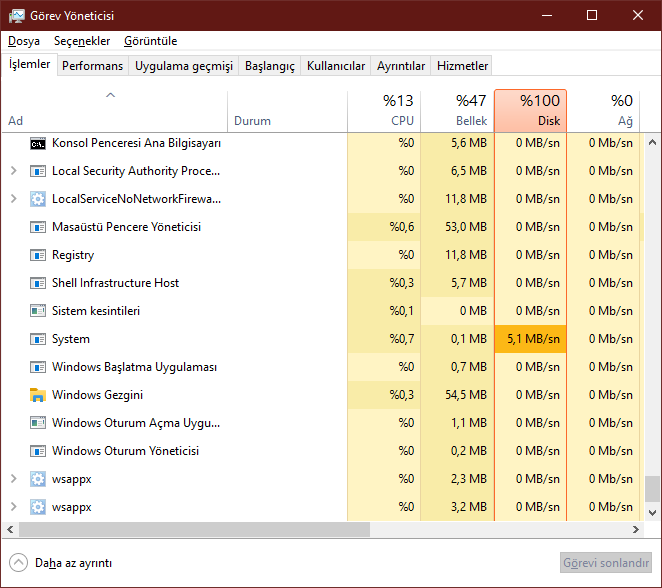Select the Shell Infrastructure Host process name
This screenshot has height=588, width=662.
coord(115,283)
